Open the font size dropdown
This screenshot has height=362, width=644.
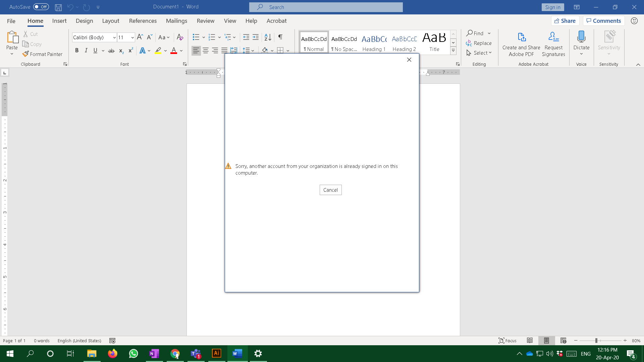point(132,38)
